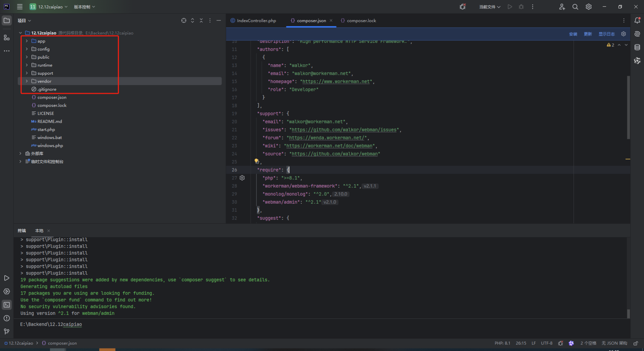Select the Local terminal tab
The width and height of the screenshot is (644, 351).
(39, 231)
